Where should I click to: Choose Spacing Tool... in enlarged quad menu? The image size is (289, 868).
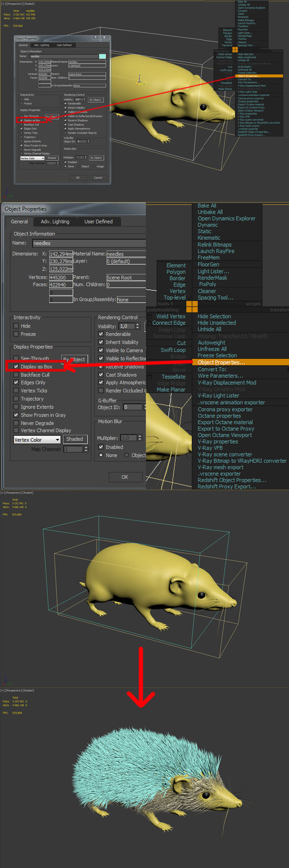click(215, 297)
